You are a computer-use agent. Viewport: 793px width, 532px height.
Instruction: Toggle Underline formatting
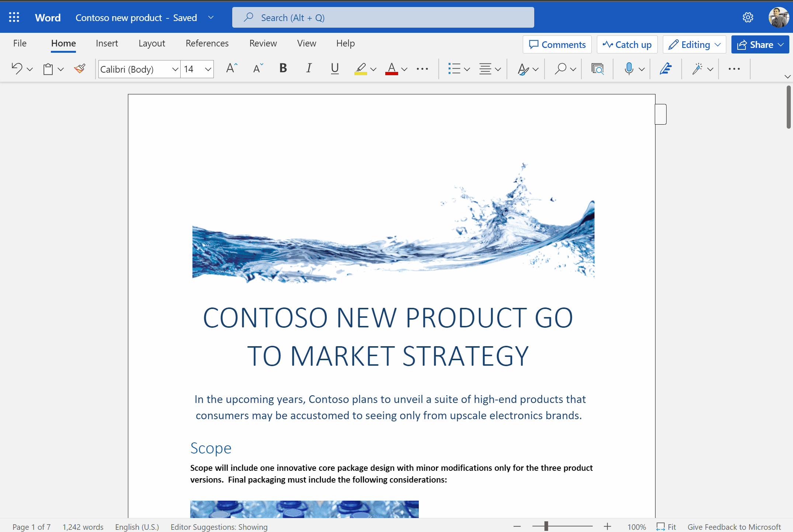(334, 69)
